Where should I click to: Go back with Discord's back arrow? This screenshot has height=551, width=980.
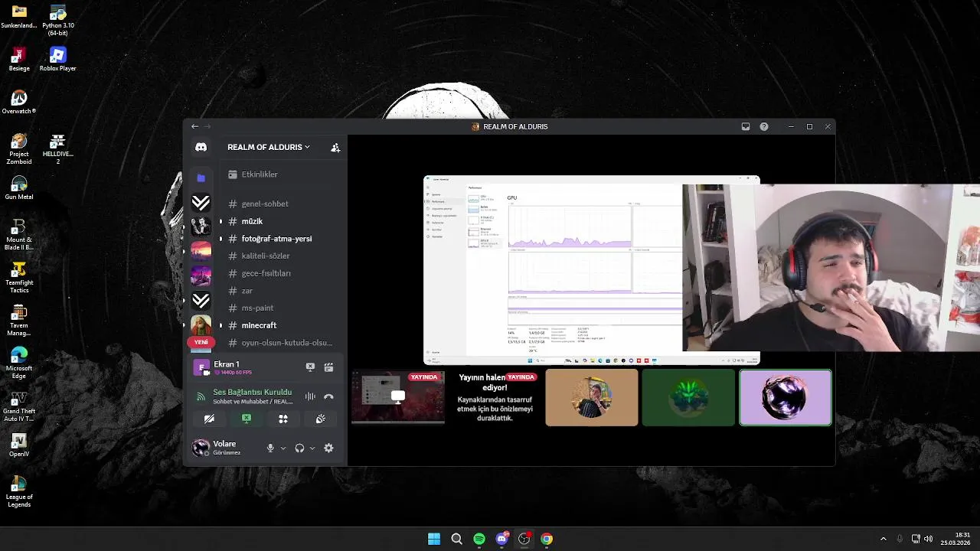click(194, 126)
